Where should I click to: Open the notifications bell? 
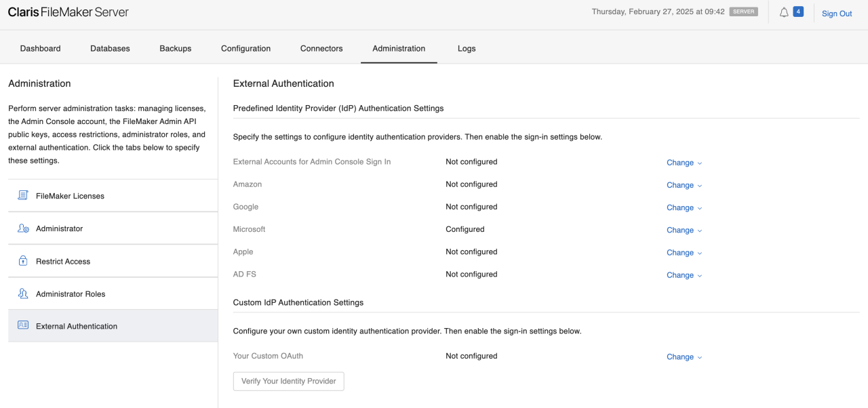(785, 12)
